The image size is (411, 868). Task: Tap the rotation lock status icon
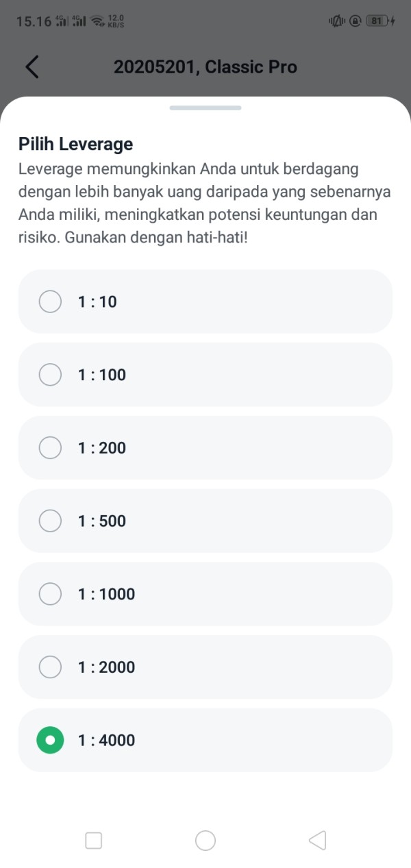coord(355,21)
